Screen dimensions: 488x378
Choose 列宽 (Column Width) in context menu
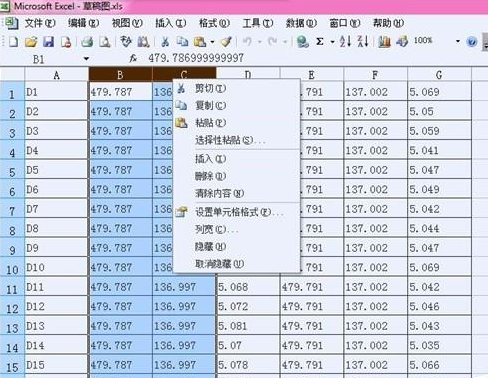pyautogui.click(x=237, y=229)
